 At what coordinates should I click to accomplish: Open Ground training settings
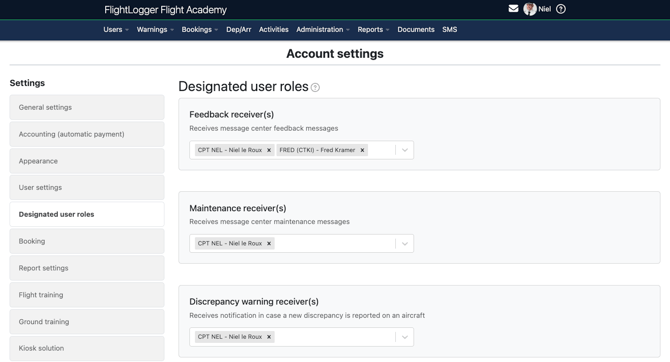[x=87, y=321]
